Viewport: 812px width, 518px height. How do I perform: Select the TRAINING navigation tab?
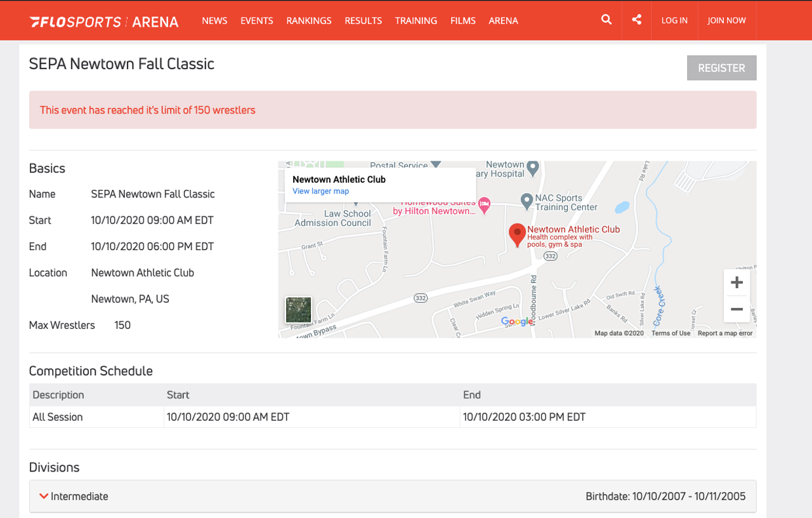tap(416, 20)
